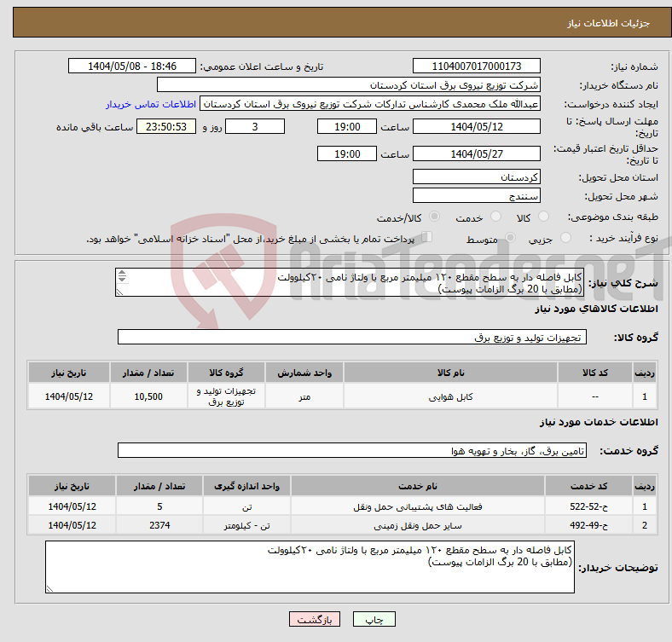Click the نام کالا column header
This screenshot has width=672, height=642.
450,373
